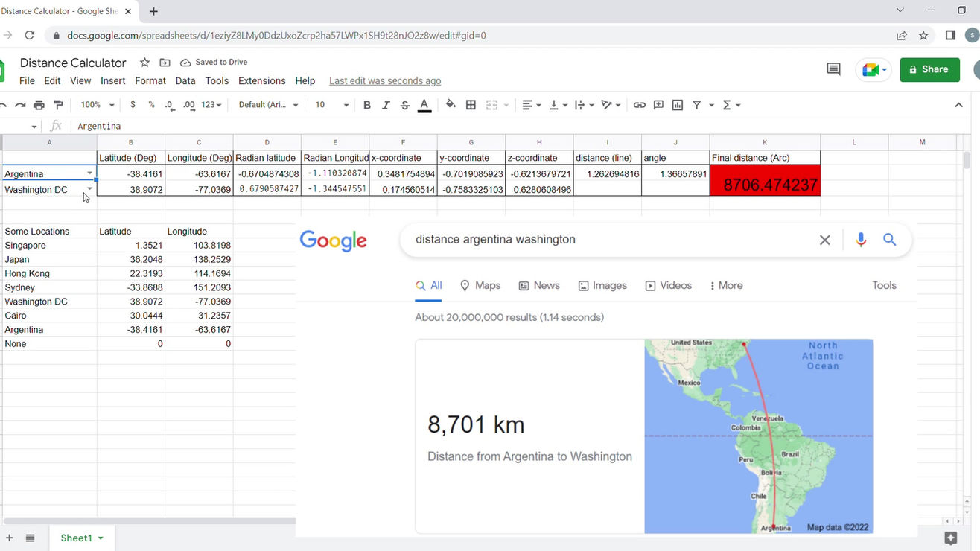Increase decimal places in the toolbar
The height and width of the screenshot is (551, 980).
[x=188, y=105]
